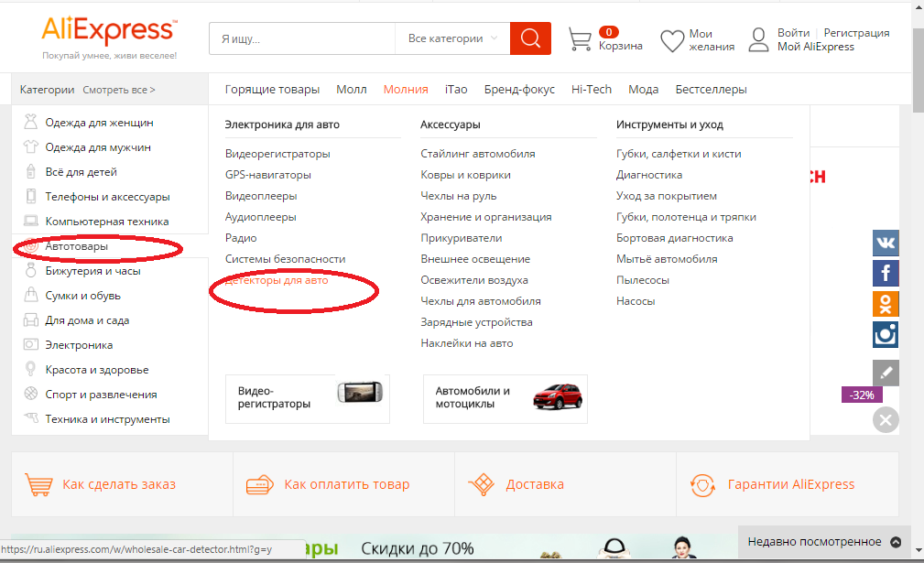The image size is (924, 563).
Task: Click the Как оплатить товар card icon
Action: 260,484
